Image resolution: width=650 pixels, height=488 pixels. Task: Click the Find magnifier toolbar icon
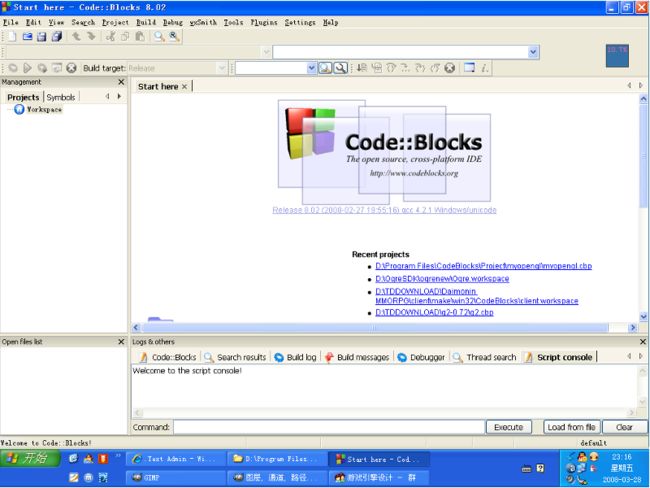pos(159,36)
